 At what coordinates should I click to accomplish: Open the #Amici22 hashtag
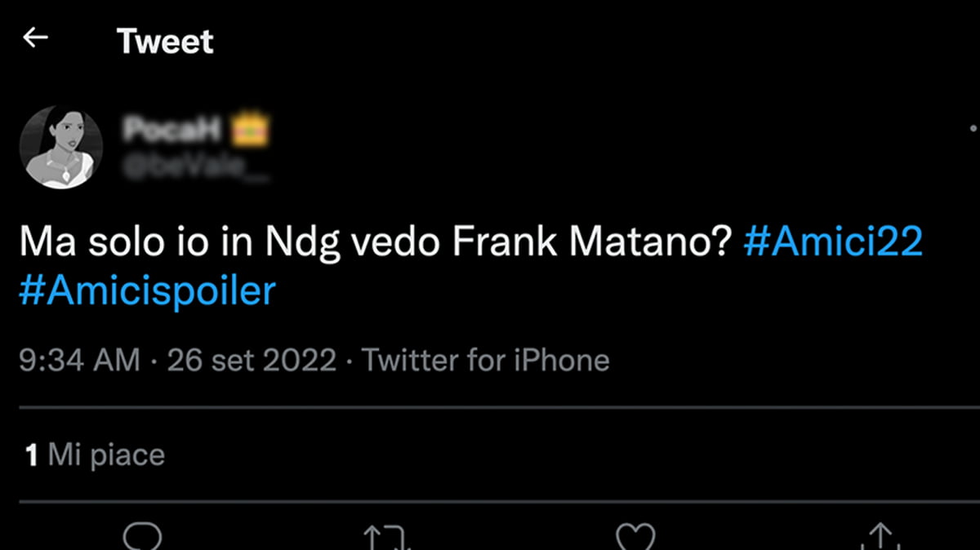coord(833,243)
